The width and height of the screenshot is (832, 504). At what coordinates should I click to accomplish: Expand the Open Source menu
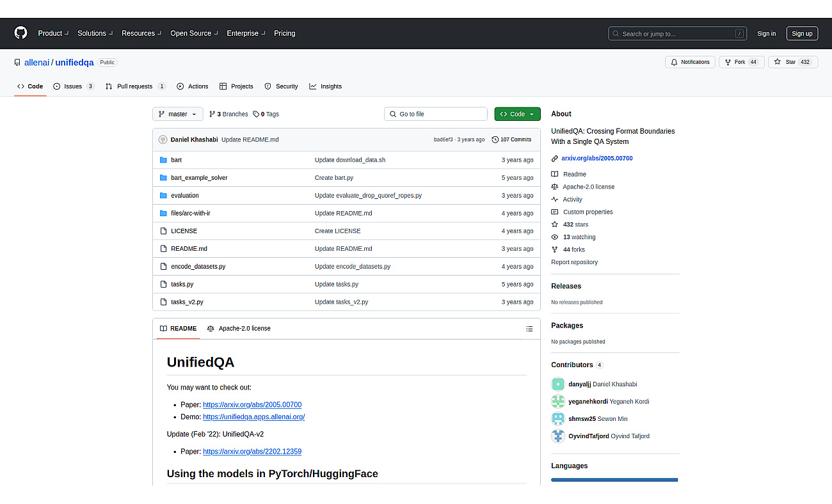tap(194, 33)
